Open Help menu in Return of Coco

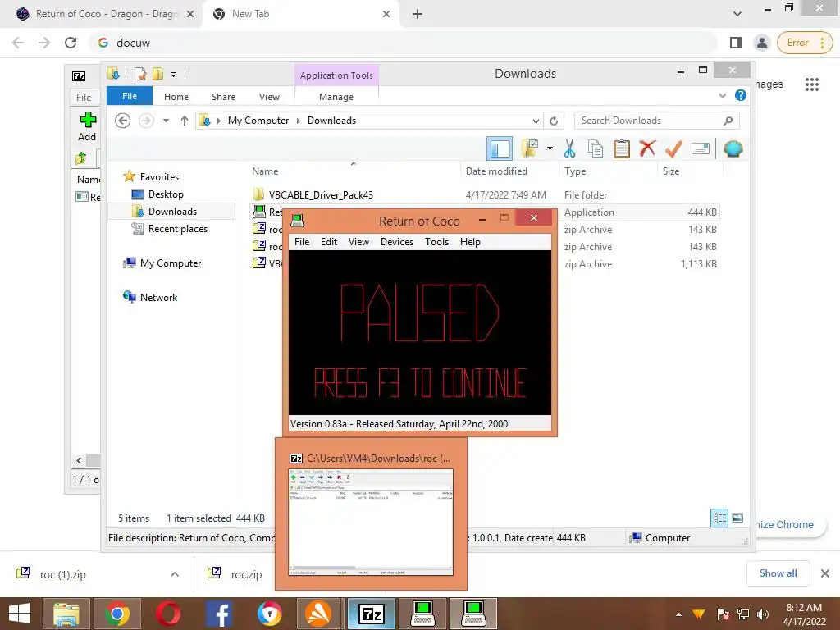(x=470, y=242)
